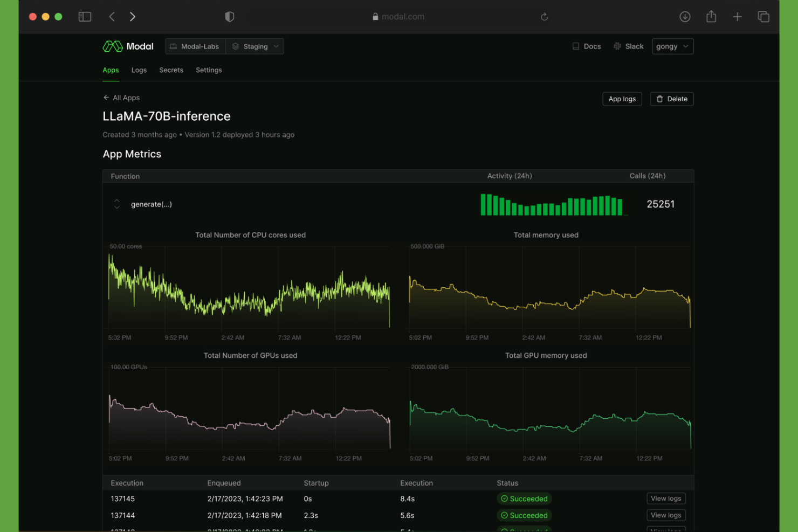The width and height of the screenshot is (798, 532).
Task: Open the Staging environment dropdown
Action: click(255, 46)
